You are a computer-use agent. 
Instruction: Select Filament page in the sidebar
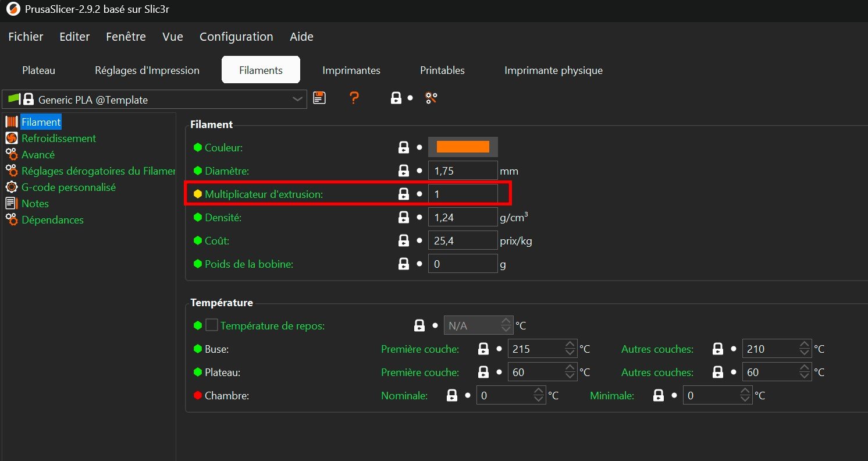click(x=41, y=122)
